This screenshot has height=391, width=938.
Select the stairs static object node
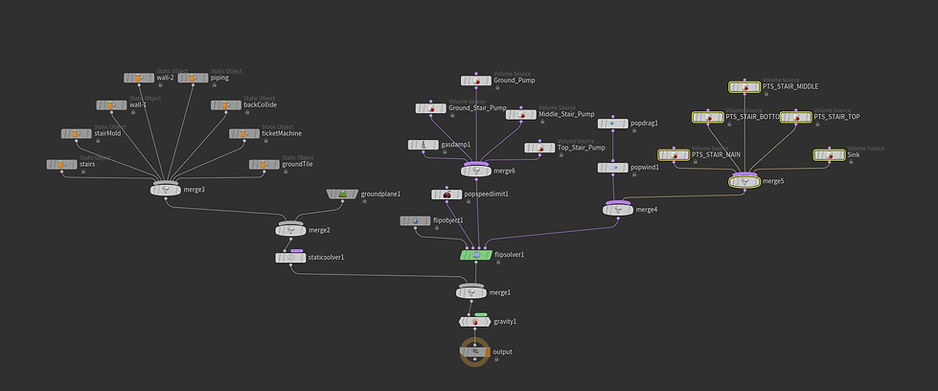(x=62, y=164)
